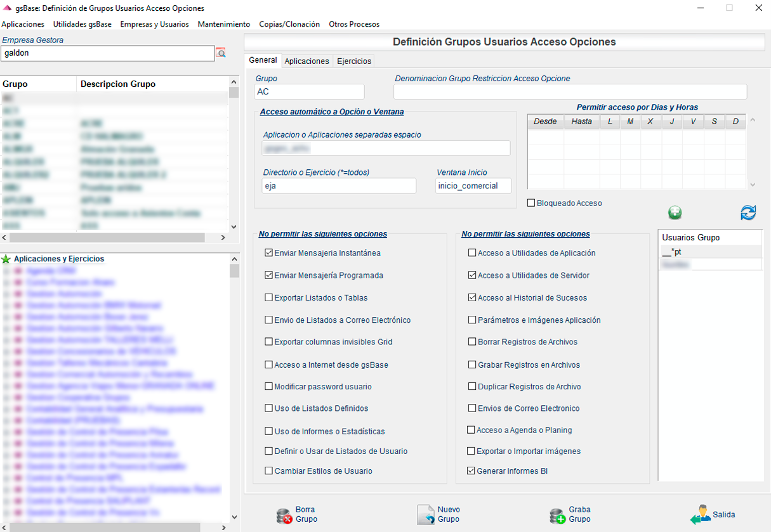Click the gsBase icon in the title bar
Image resolution: width=771 pixels, height=532 pixels.
tap(8, 8)
